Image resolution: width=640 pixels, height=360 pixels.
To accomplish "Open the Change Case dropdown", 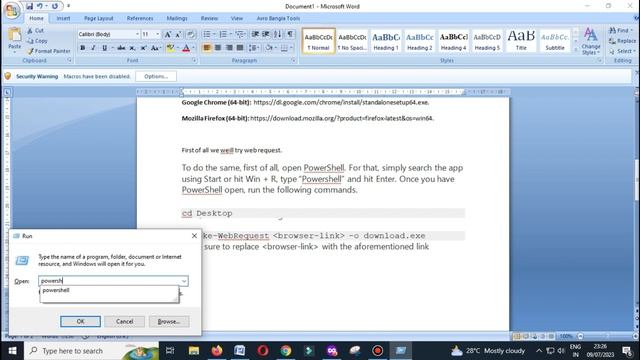I will 156,48.
